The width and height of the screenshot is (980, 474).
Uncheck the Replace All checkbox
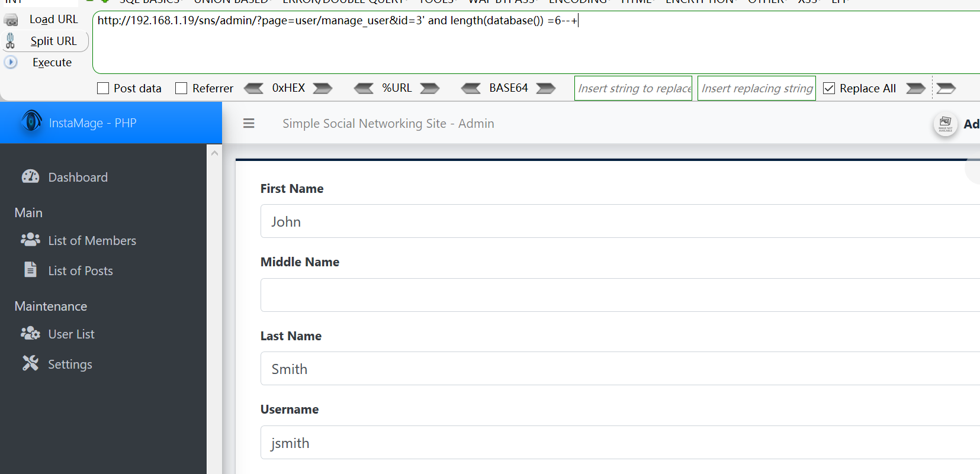coord(829,88)
